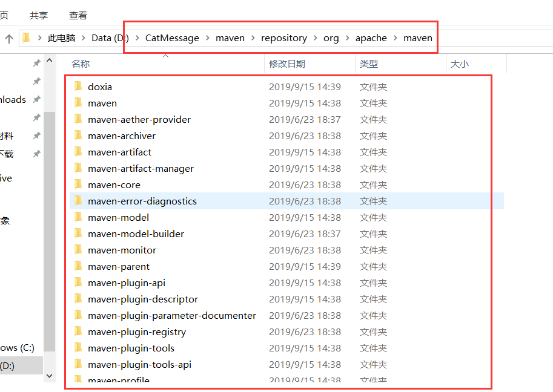The height and width of the screenshot is (392, 553).
Task: Select the doxia folder icon
Action: (78, 86)
